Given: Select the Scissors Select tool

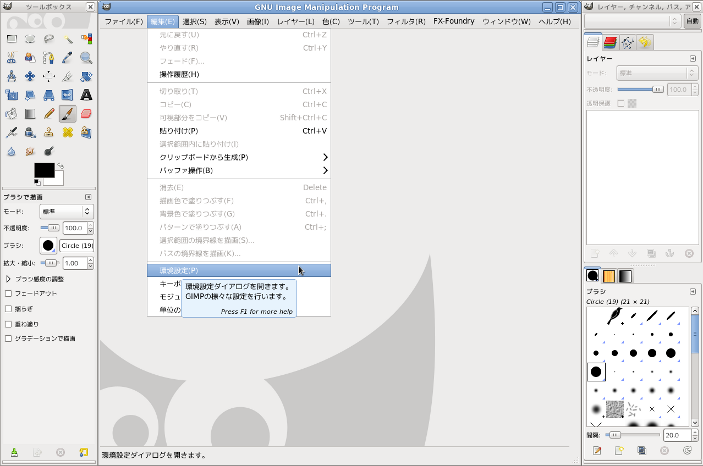Looking at the screenshot, I should click(12, 58).
